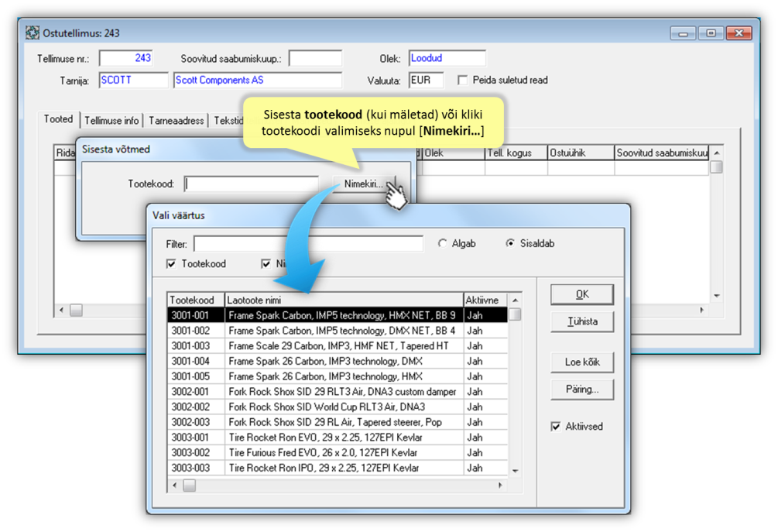Image resolution: width=778 pixels, height=532 pixels.
Task: Click the Nimekiri... button
Action: 364,184
